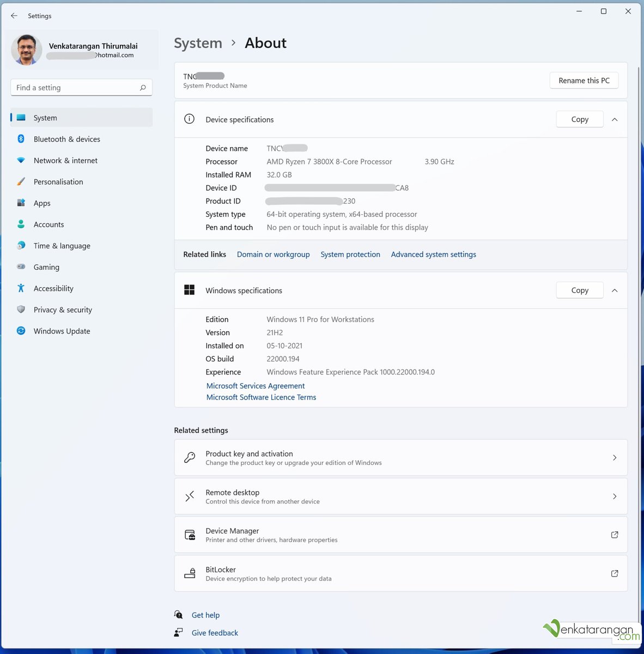Image resolution: width=644 pixels, height=654 pixels.
Task: Go to Network & internet settings
Action: coord(82,160)
